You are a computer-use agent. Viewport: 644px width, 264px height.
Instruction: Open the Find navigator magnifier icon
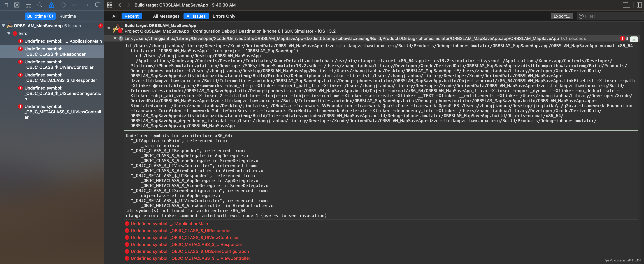pos(40,5)
